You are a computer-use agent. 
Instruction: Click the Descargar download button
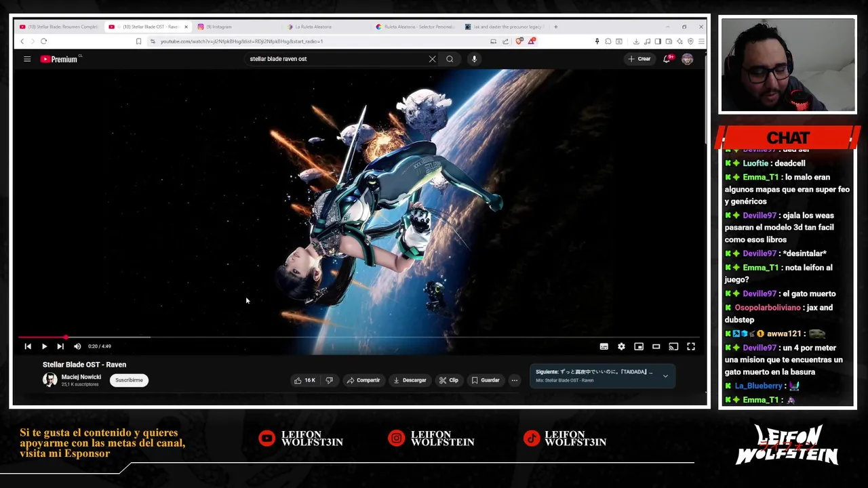[410, 380]
